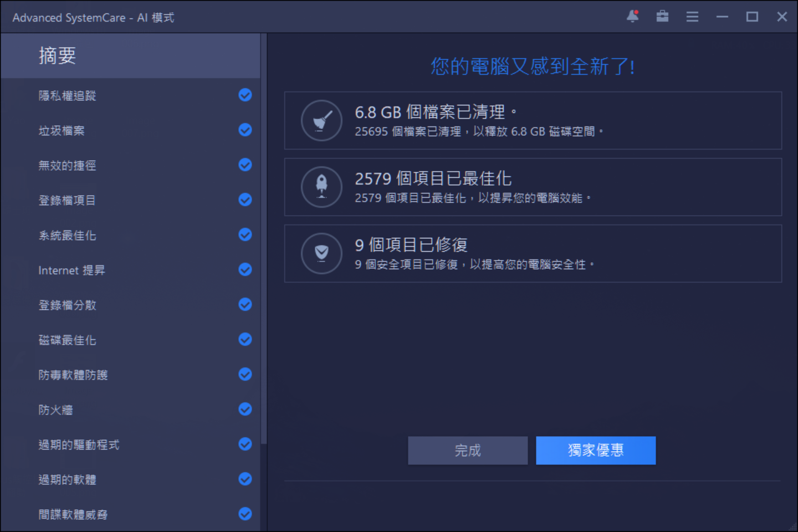Click checkmark beside 登錄檔項目
The image size is (798, 532).
pos(245,200)
